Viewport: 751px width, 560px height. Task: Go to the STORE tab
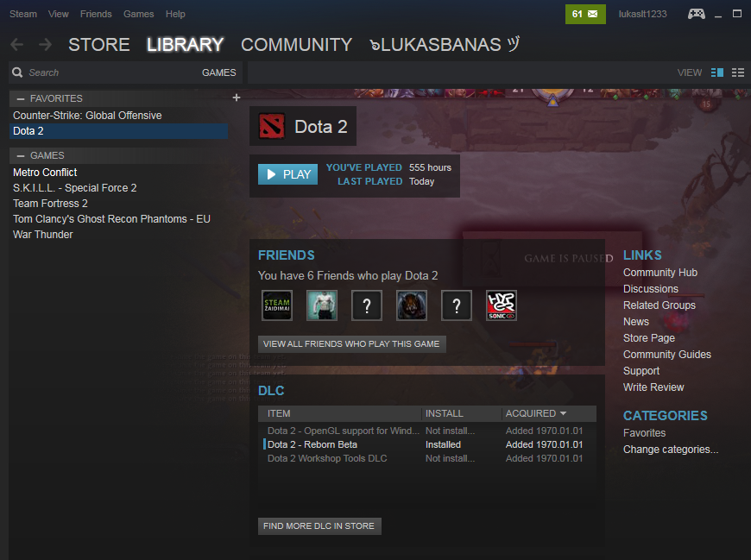[98, 45]
